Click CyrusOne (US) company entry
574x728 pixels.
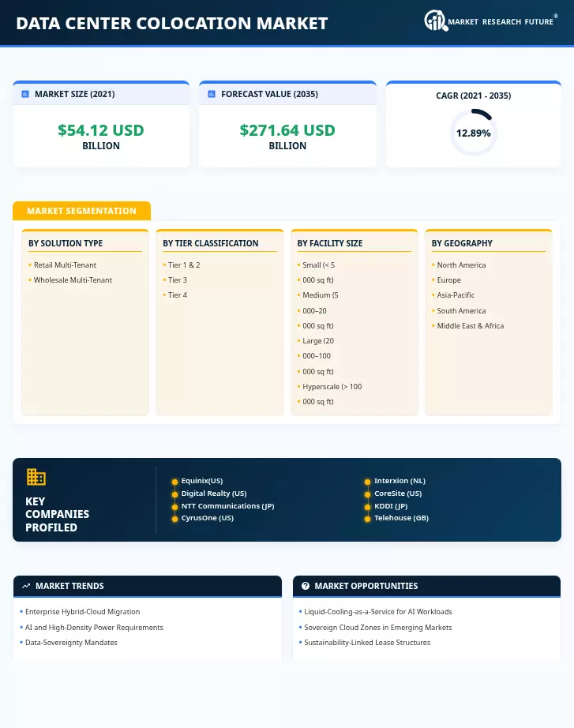pyautogui.click(x=207, y=518)
